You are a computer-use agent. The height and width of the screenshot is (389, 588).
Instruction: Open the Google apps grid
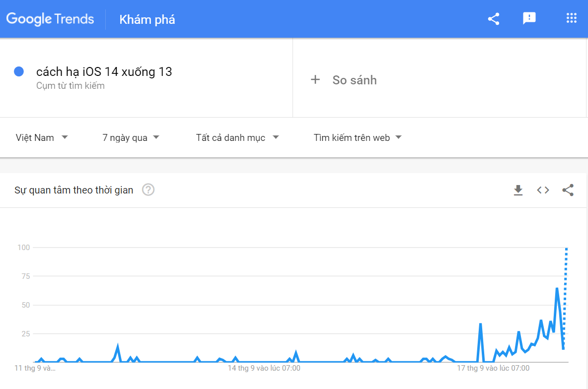point(572,19)
